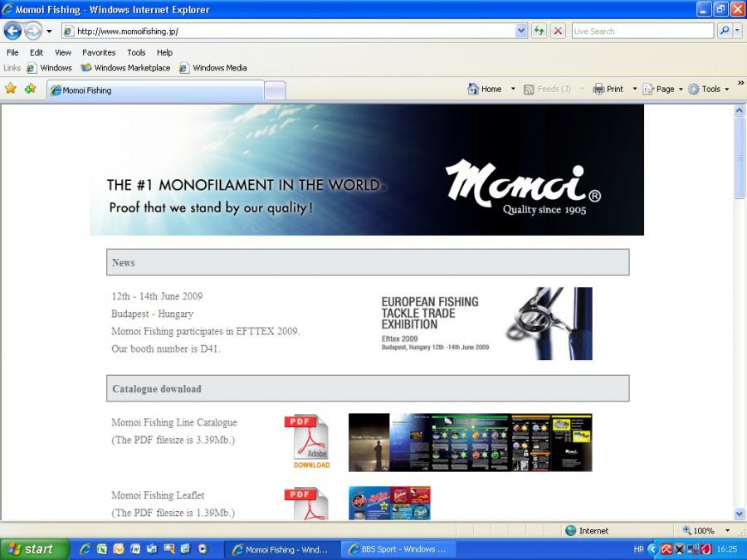Switch to BBS Sport taskbar window
Viewport: 747px width, 560px height.
tap(398, 549)
